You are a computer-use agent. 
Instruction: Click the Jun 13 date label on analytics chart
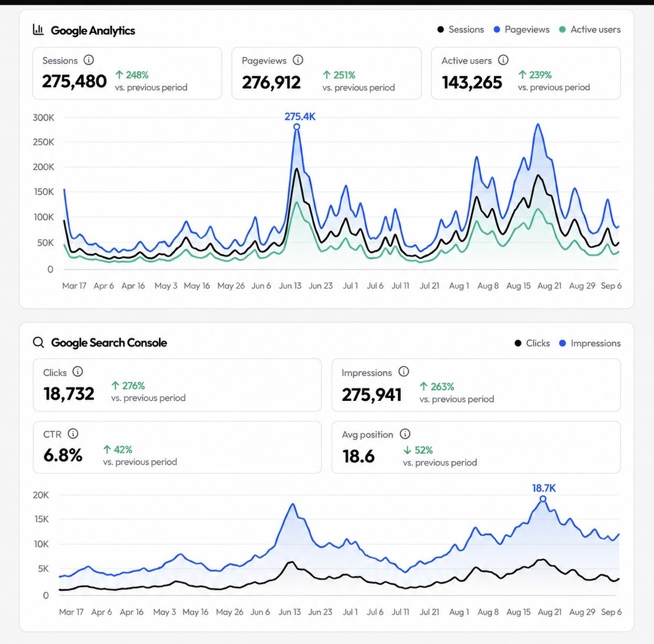pyautogui.click(x=290, y=286)
